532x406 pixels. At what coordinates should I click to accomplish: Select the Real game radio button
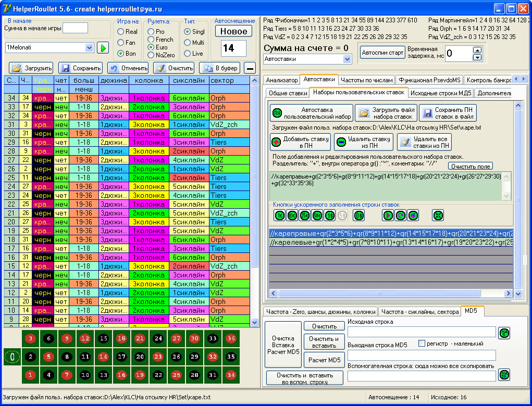pyautogui.click(x=120, y=32)
